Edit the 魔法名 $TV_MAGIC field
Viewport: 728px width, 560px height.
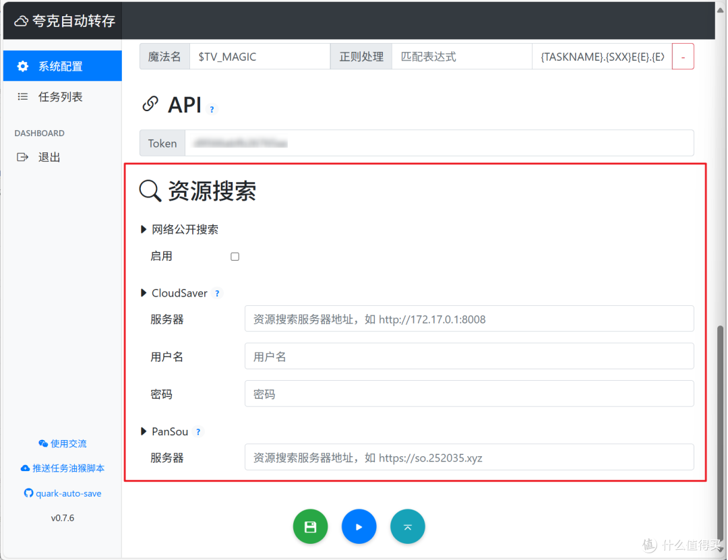pyautogui.click(x=260, y=57)
